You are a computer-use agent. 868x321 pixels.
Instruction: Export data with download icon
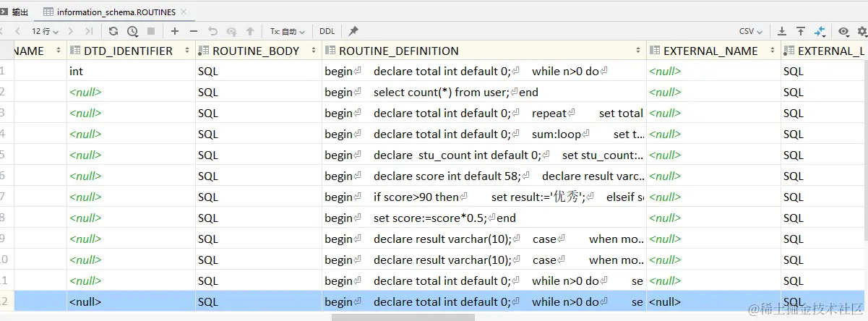coord(782,31)
